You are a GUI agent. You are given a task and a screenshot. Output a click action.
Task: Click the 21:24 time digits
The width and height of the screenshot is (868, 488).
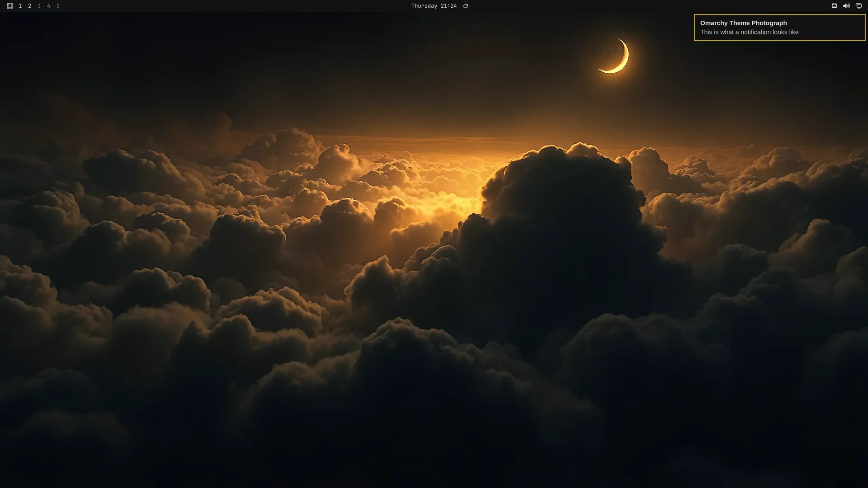(448, 6)
